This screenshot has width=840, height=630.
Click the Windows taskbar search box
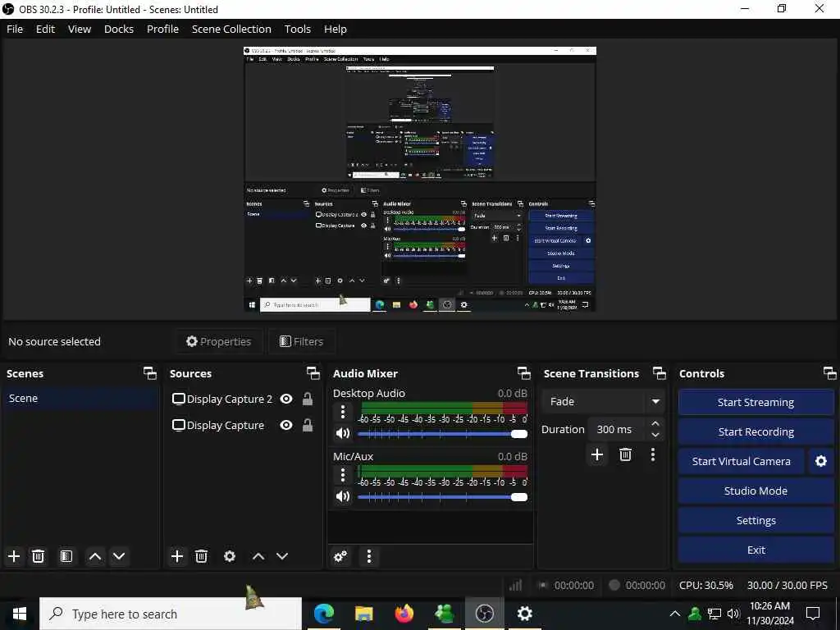pos(171,614)
